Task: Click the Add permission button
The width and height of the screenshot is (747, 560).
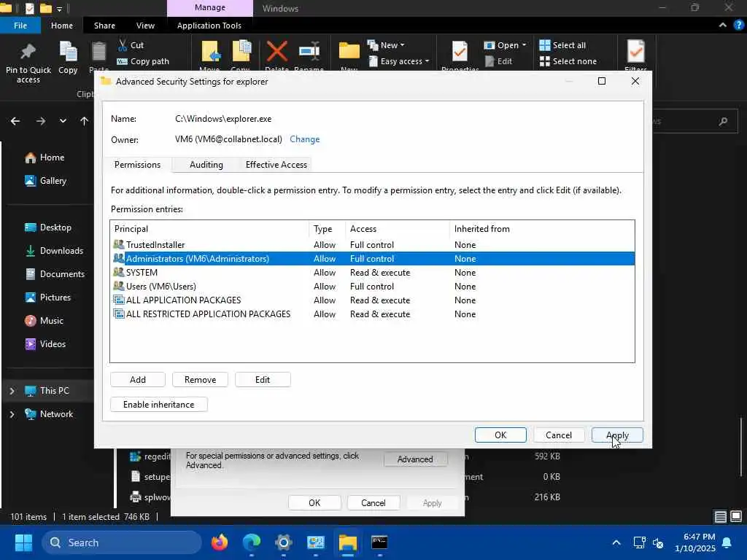Action: (138, 379)
